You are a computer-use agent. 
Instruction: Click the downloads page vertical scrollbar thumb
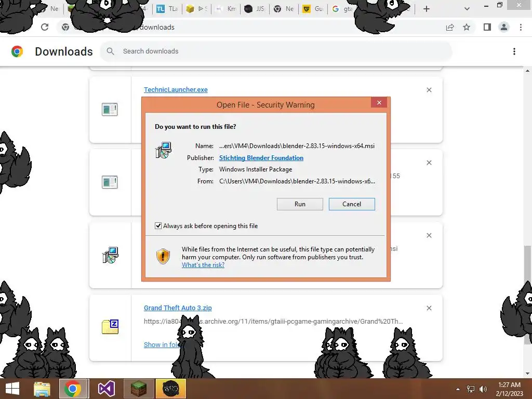click(x=527, y=295)
